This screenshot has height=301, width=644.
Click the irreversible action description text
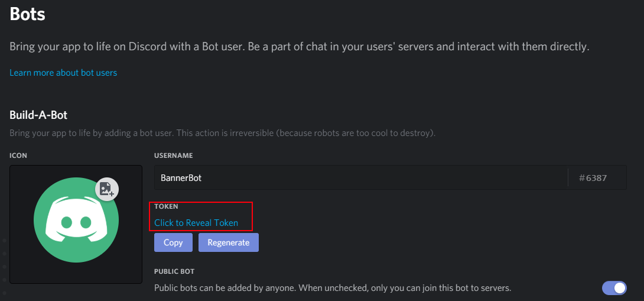222,133
